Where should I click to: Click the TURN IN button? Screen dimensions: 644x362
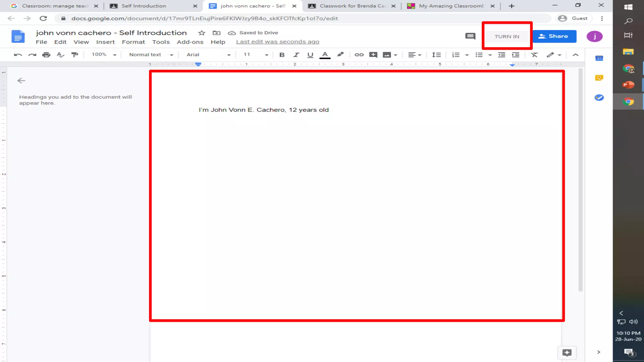pyautogui.click(x=507, y=36)
